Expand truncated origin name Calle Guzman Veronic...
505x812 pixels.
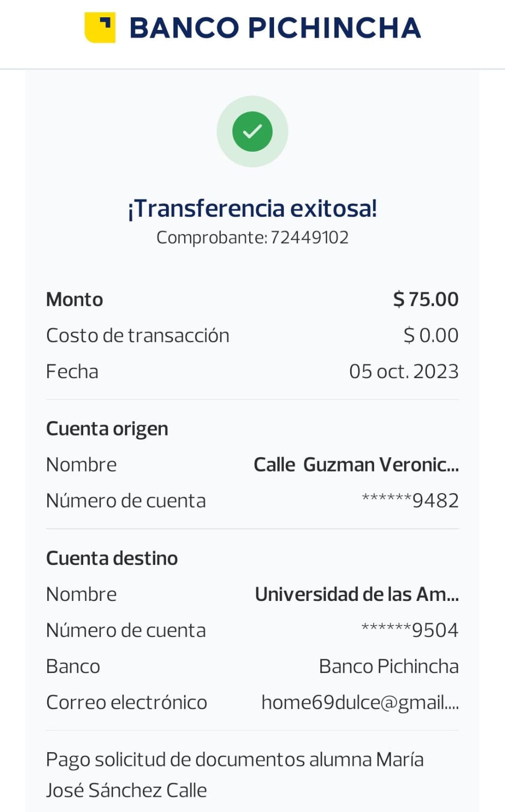click(356, 465)
